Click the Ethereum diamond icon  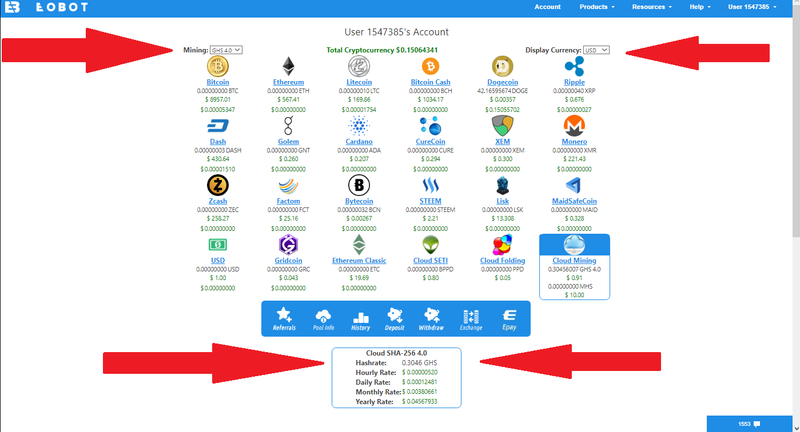pos(288,66)
